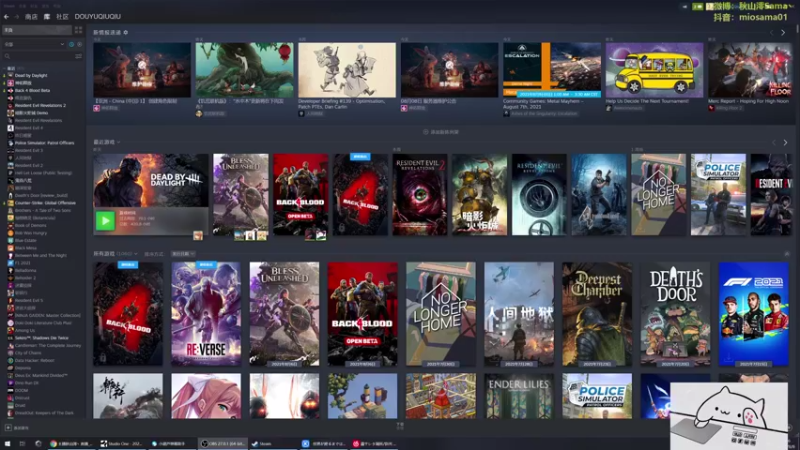Open the friend avatar under the Dead by Daylight card

point(198,235)
